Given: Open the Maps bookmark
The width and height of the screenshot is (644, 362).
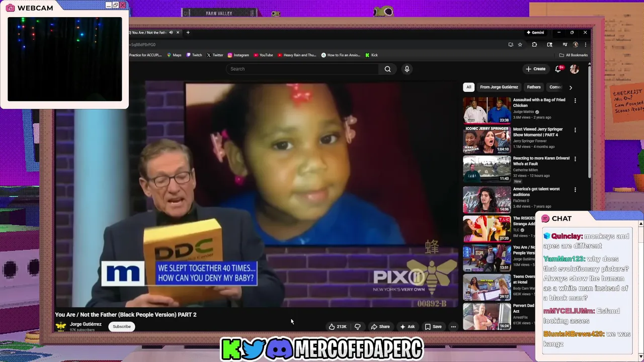Looking at the screenshot, I should [x=174, y=55].
